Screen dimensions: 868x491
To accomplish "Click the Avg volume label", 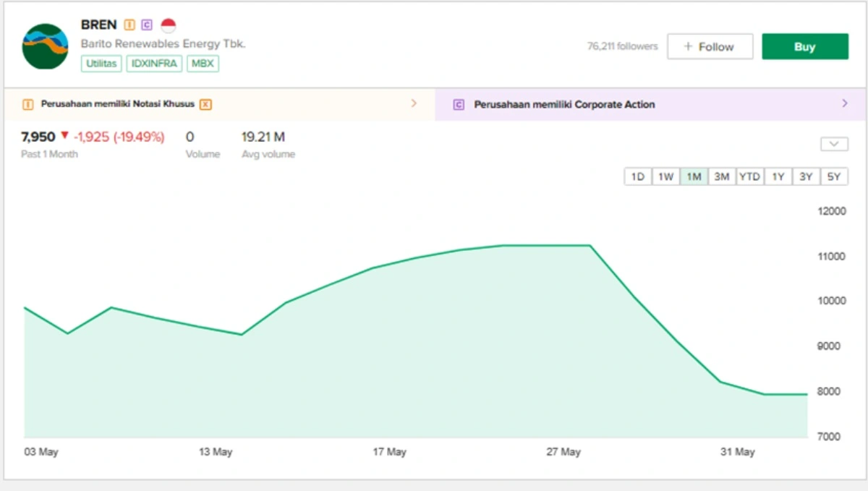I will tap(268, 154).
